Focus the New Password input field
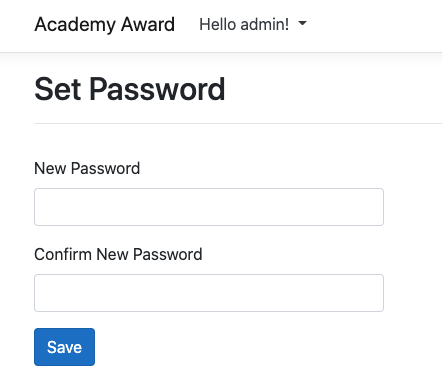This screenshot has height=382, width=442. point(209,207)
